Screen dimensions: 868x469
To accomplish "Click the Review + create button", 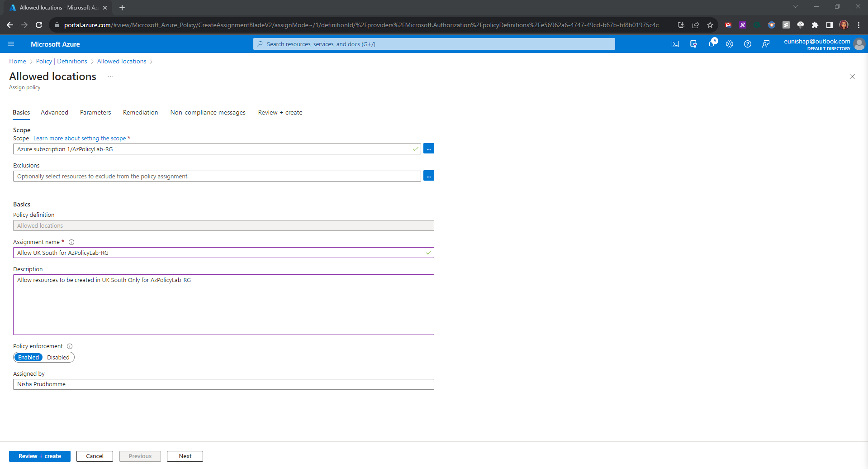I will tap(40, 456).
